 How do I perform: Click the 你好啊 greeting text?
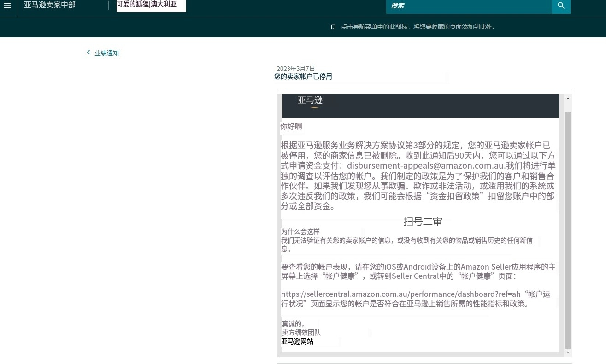click(291, 126)
